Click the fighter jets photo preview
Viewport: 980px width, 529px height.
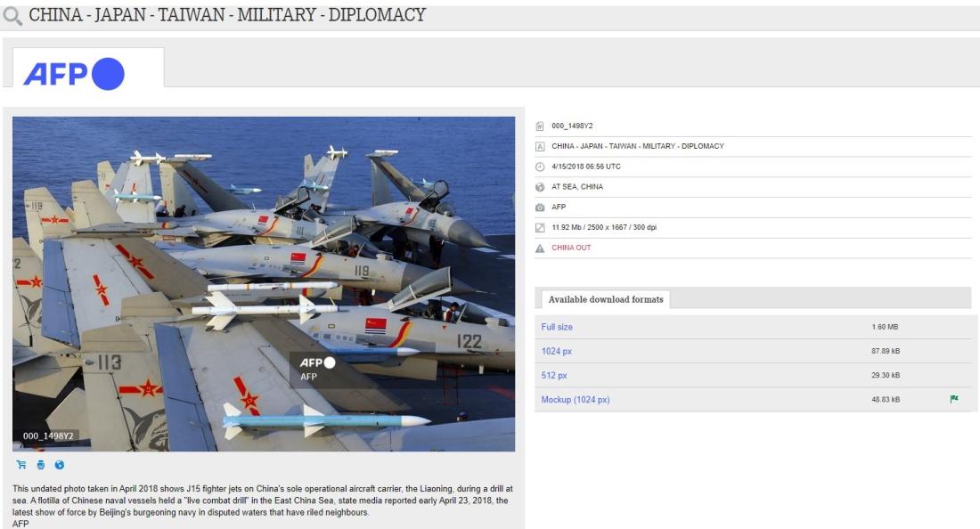(x=264, y=283)
